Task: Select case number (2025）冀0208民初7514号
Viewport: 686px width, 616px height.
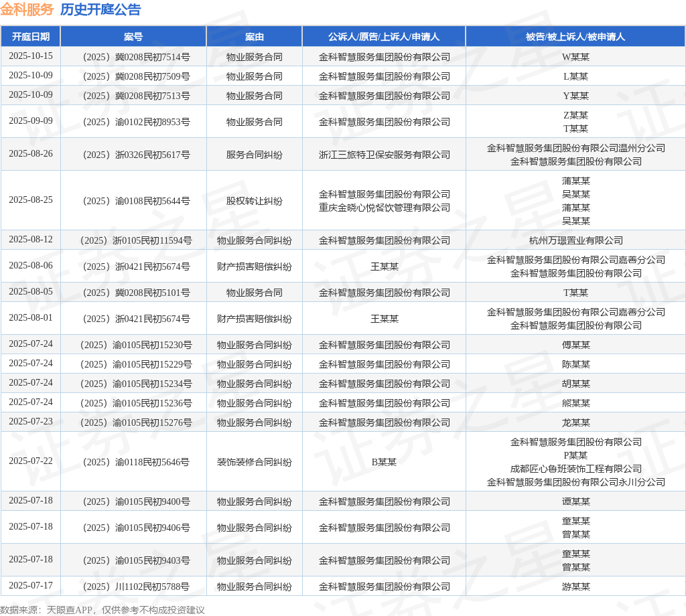Action: pos(136,57)
